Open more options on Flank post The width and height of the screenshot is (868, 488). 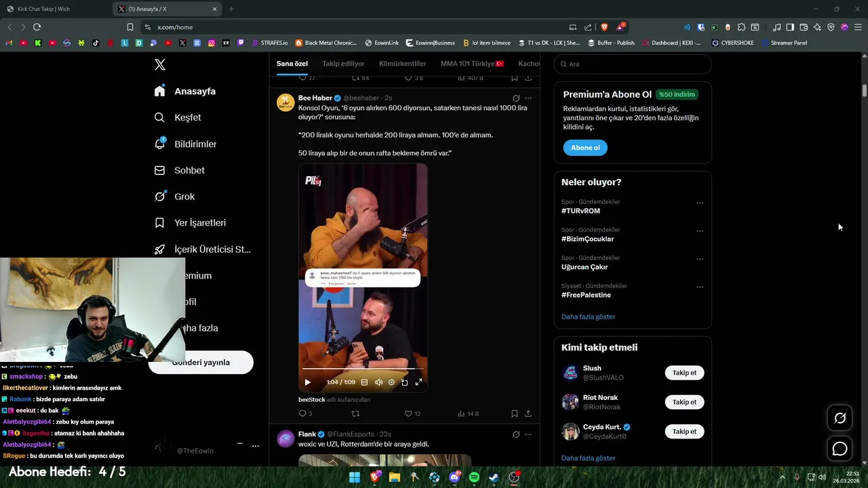(528, 434)
